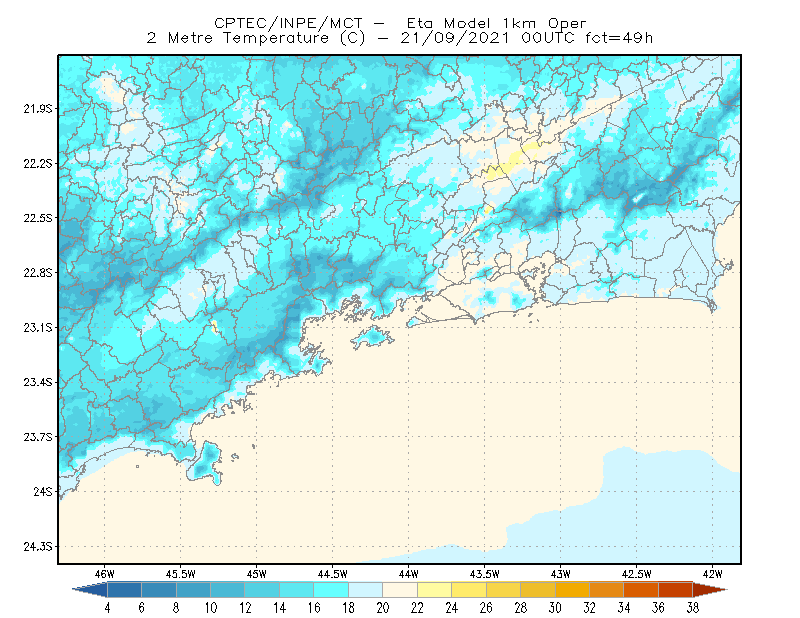The height and width of the screenshot is (618, 800).
Task: Click the orange 30-32 legend swatch
Action: (572, 590)
